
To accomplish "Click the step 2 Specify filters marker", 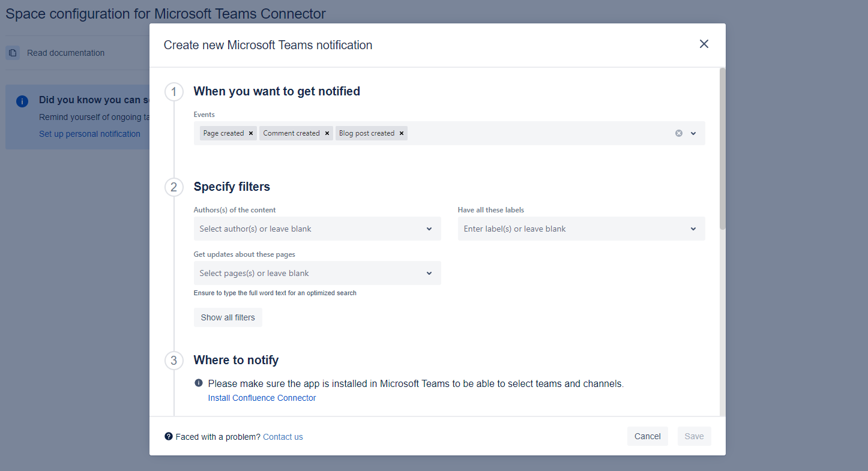I will [x=173, y=187].
